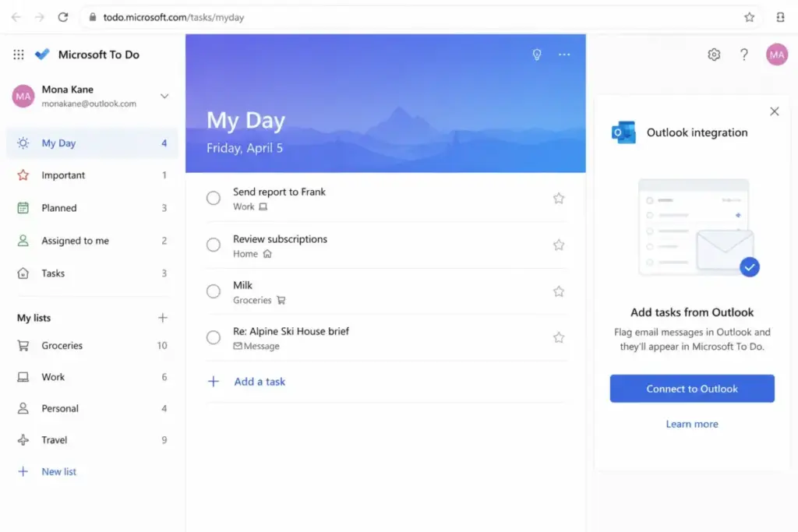
Task: Open the app launcher grid icon
Action: pyautogui.click(x=19, y=55)
